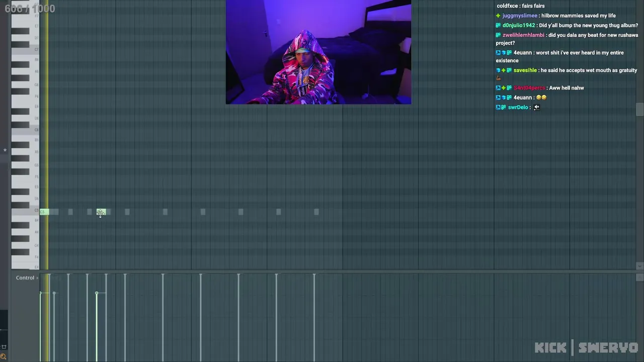Screen dimensions: 644x362
Task: Click the message "fairs fairs"
Action: point(533,6)
